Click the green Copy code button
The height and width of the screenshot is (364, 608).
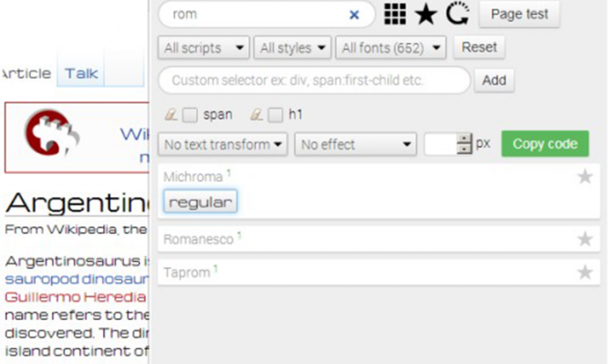[545, 144]
